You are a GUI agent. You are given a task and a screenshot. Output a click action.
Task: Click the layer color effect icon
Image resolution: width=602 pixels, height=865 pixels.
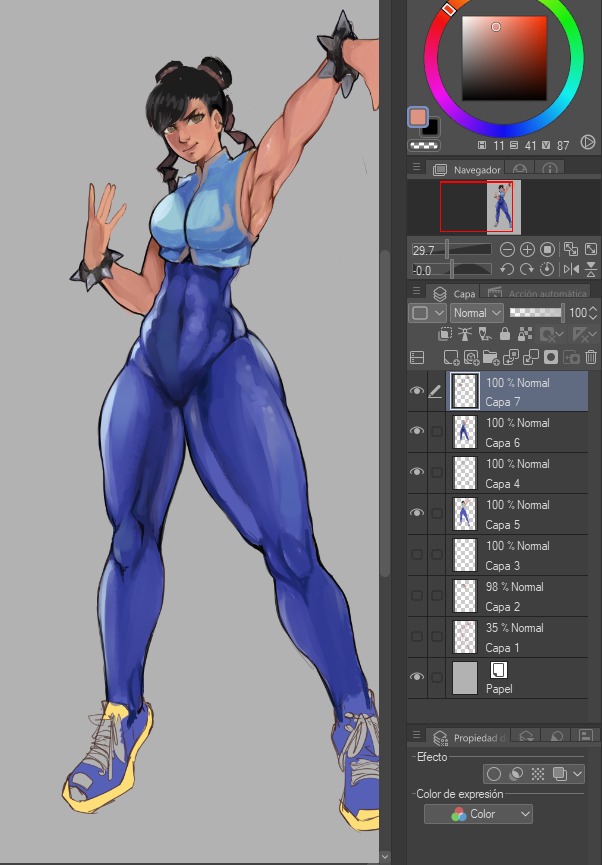pos(559,774)
